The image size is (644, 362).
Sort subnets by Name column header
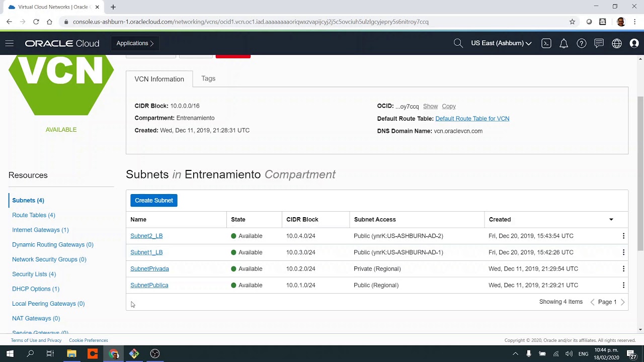[138, 219]
